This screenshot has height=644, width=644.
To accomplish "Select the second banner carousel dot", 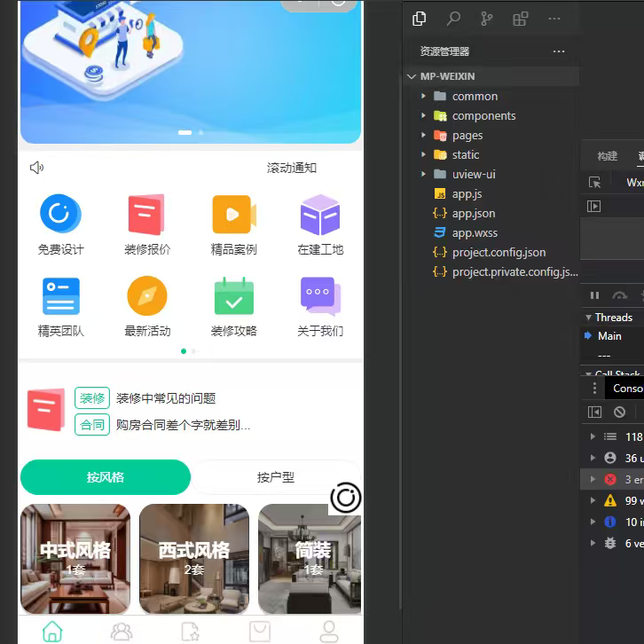I will [200, 133].
